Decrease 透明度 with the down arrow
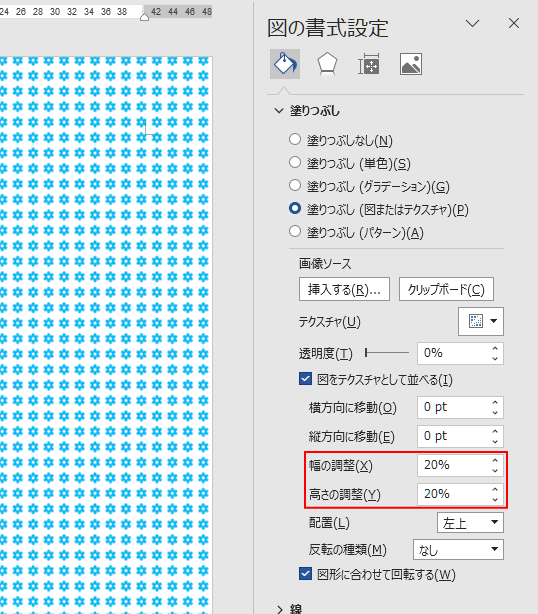538x614 pixels. pos(495,358)
